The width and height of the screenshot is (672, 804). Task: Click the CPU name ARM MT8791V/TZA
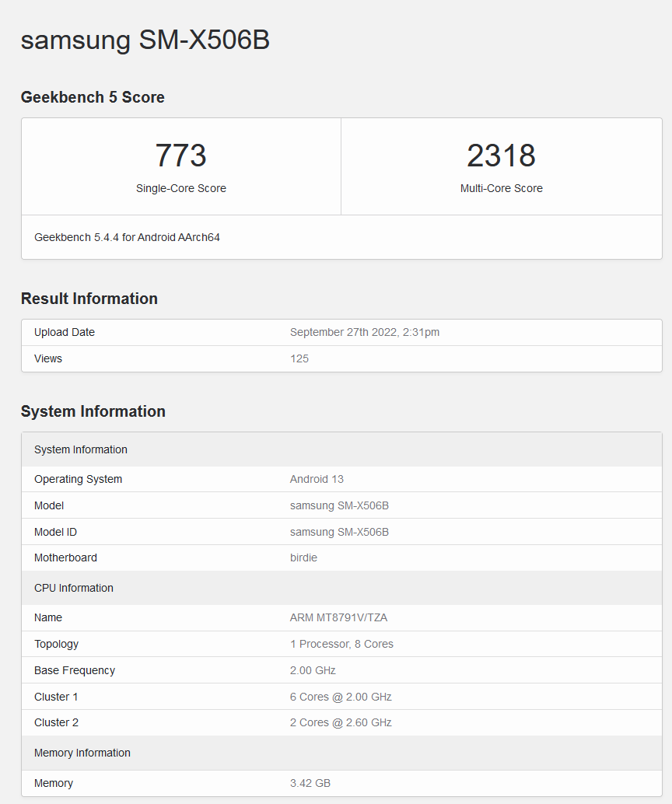point(338,617)
